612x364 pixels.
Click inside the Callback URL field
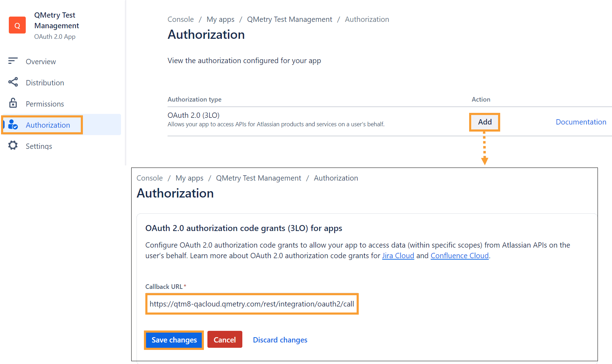252,304
